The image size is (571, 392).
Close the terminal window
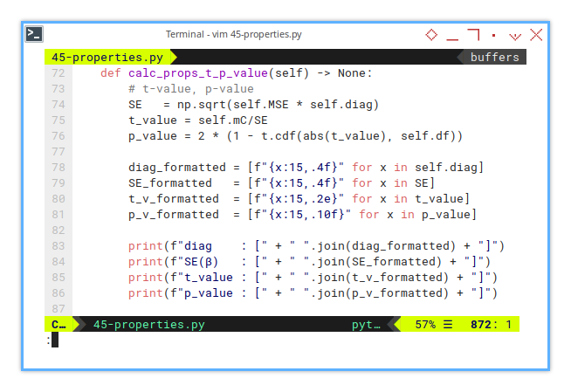(536, 35)
